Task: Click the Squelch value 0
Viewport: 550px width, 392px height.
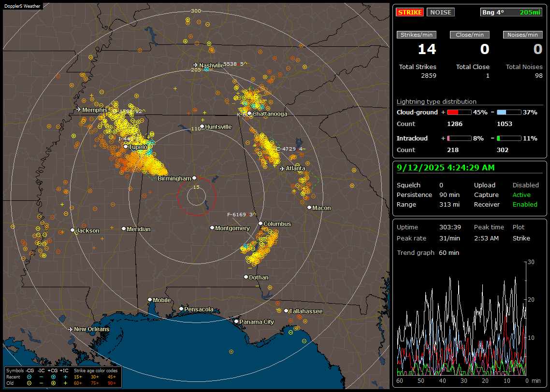Action: 441,185
